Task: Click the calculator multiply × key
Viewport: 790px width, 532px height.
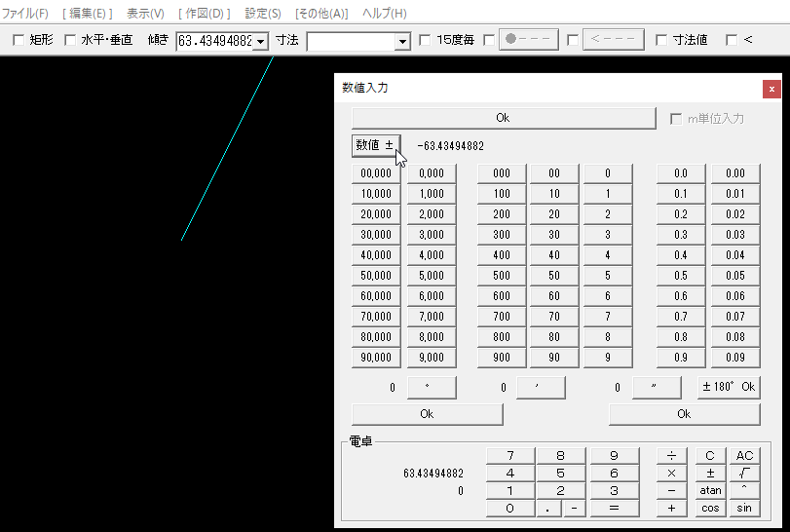Action: (x=671, y=474)
